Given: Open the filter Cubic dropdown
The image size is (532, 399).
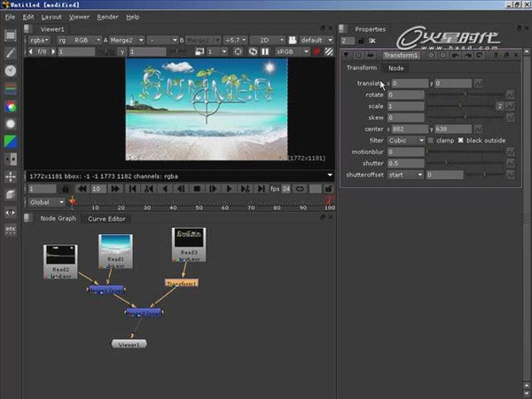Looking at the screenshot, I should click(407, 140).
